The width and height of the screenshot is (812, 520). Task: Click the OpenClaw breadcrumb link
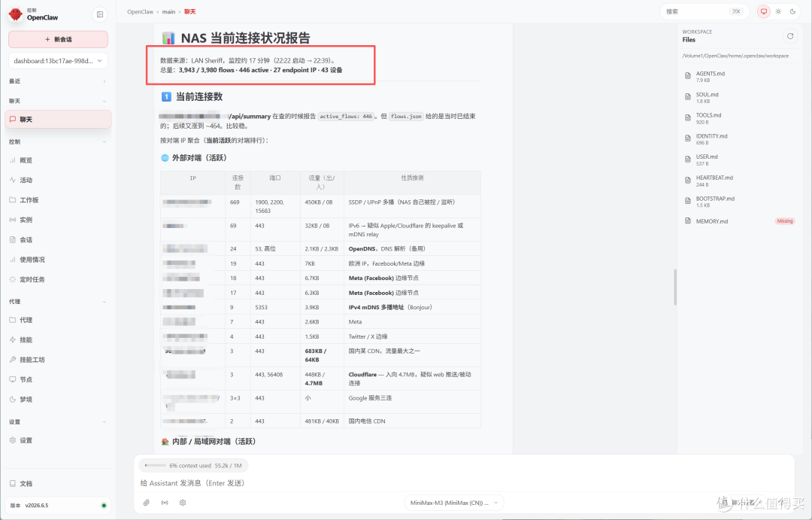(141, 11)
